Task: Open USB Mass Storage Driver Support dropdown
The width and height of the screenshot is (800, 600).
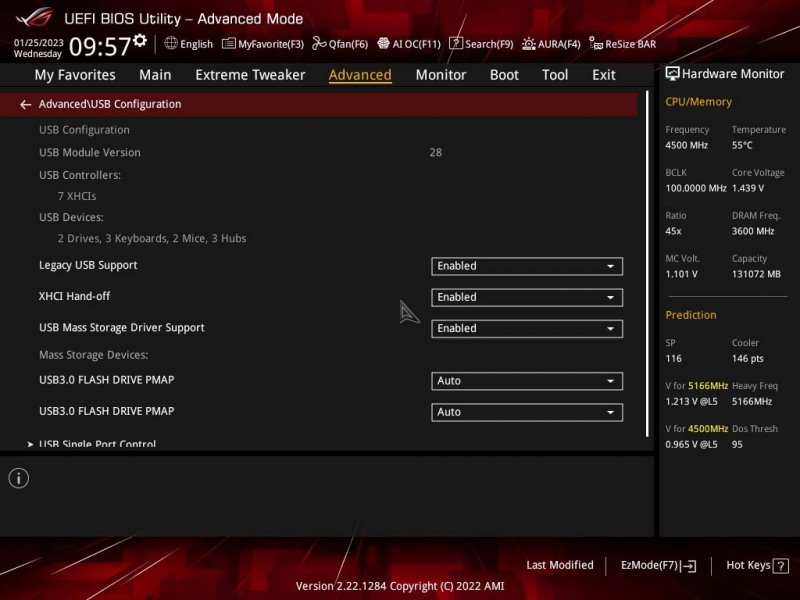Action: point(527,329)
